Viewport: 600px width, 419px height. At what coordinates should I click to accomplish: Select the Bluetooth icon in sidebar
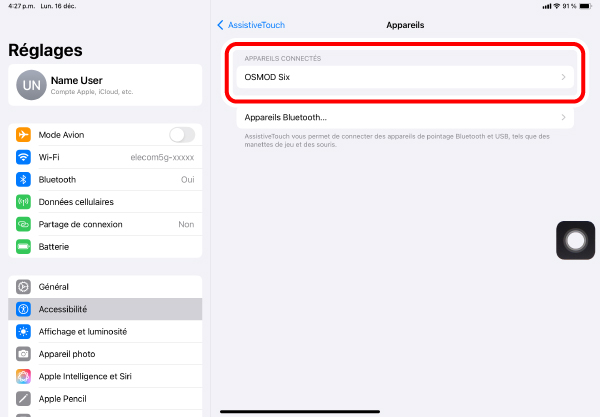[x=23, y=179]
